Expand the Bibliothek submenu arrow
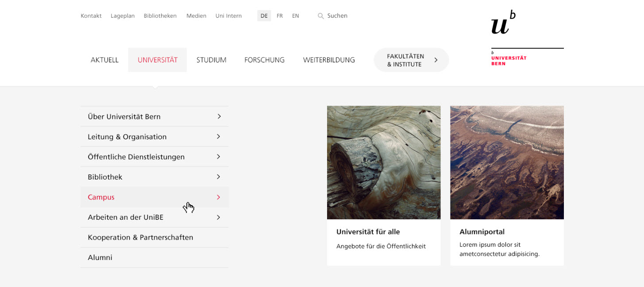This screenshot has width=644, height=287. 219,177
